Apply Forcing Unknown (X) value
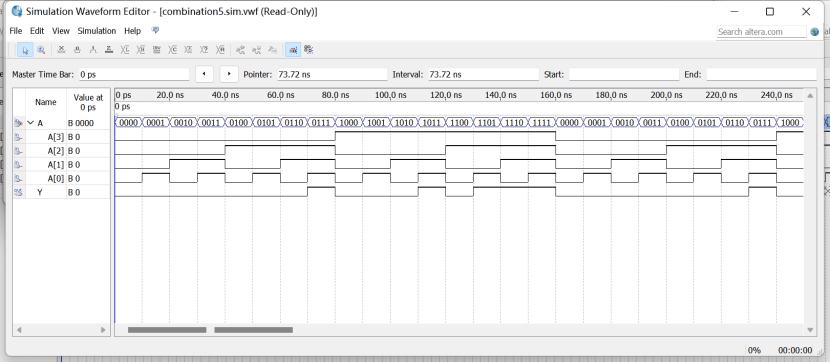 [61, 50]
